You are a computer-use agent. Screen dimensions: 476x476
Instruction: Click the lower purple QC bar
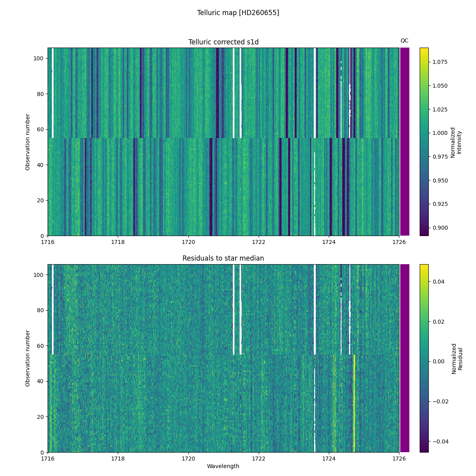[x=405, y=358]
